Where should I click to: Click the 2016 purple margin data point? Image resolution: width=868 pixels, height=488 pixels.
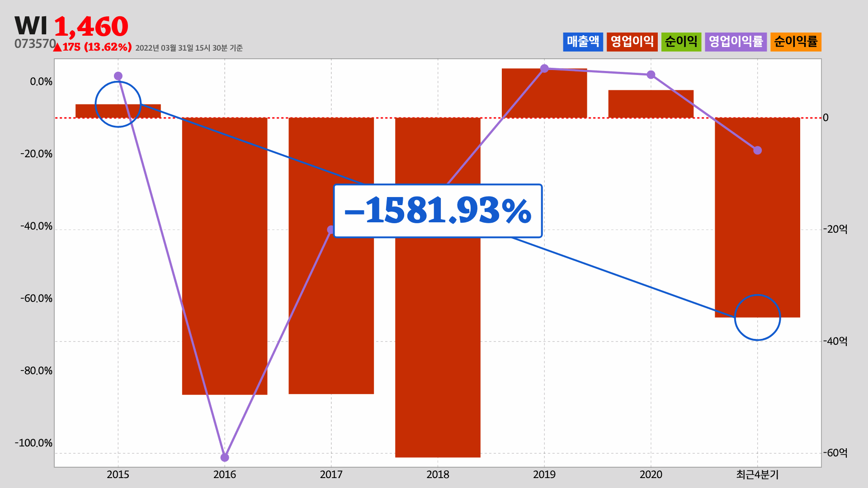point(225,457)
